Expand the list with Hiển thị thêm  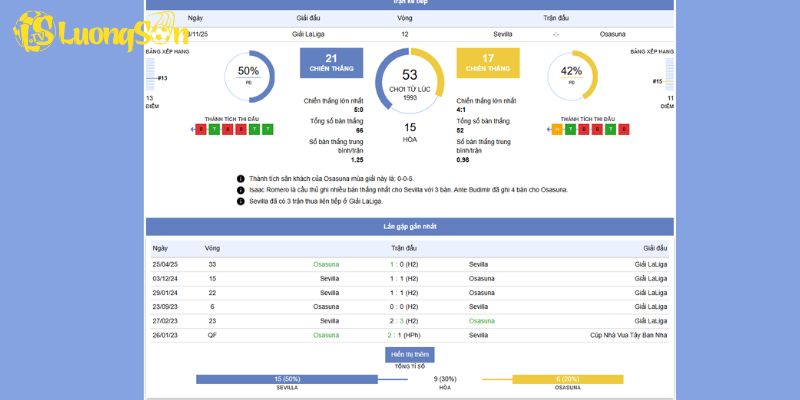[x=410, y=355]
